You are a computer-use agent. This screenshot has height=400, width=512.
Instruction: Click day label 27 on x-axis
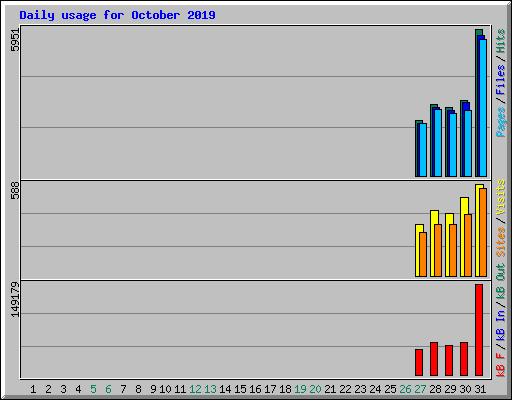click(420, 389)
